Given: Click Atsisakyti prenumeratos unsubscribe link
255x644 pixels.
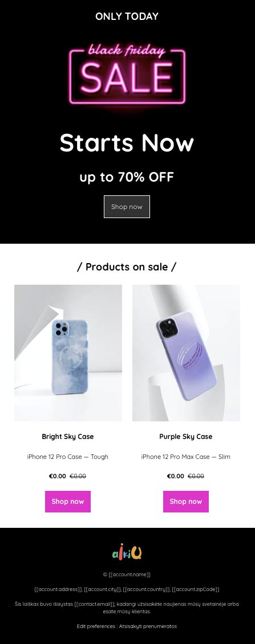Looking at the screenshot, I should point(148,626).
